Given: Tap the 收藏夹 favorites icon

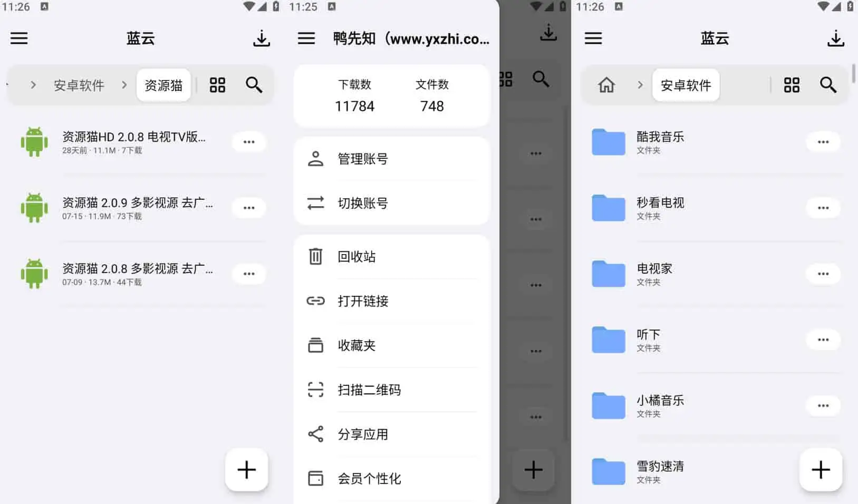Looking at the screenshot, I should pyautogui.click(x=315, y=345).
